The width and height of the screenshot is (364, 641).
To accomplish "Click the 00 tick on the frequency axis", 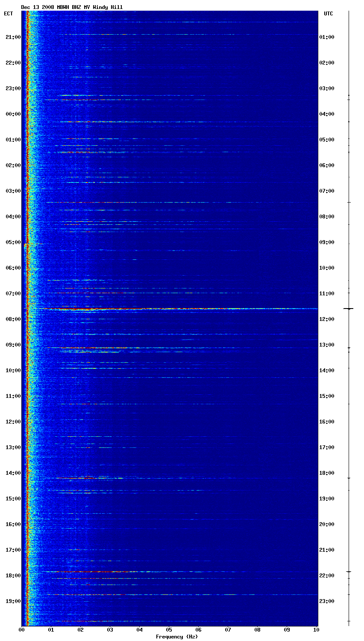I will tap(22, 630).
